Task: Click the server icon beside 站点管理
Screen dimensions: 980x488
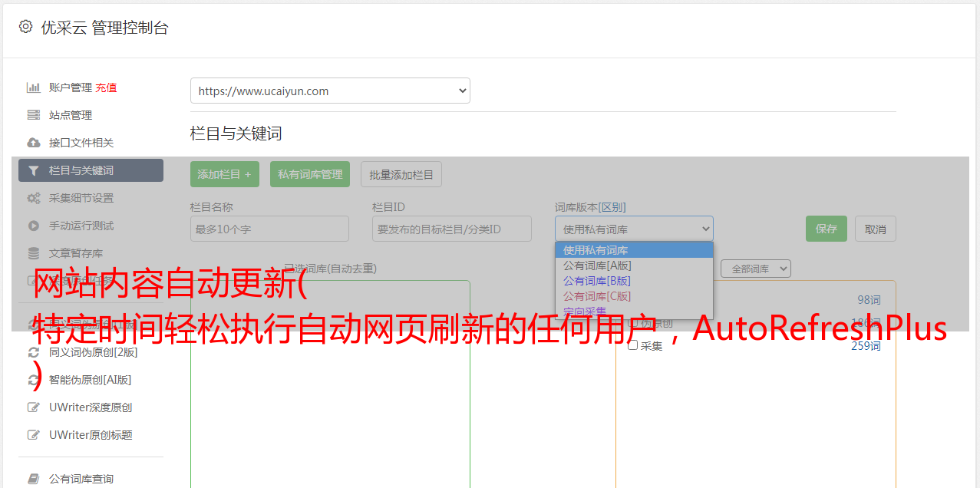Action: (34, 115)
